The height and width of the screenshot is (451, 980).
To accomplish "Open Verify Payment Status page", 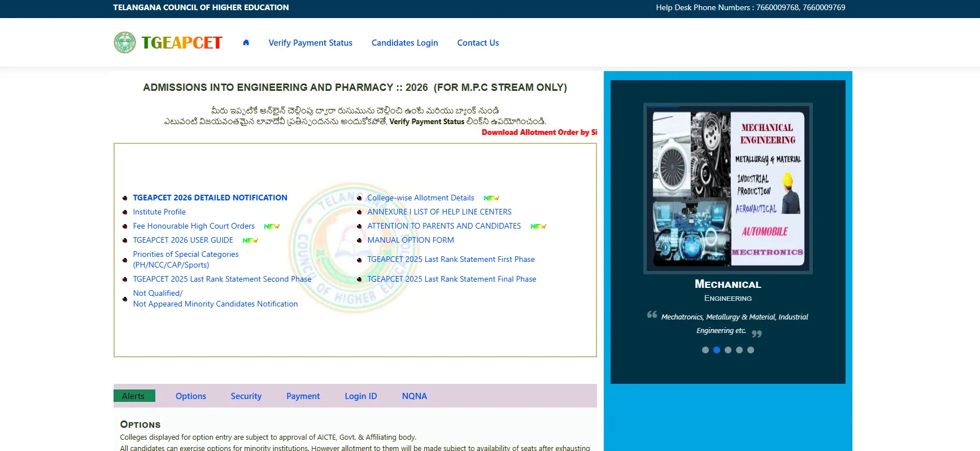I will 311,43.
